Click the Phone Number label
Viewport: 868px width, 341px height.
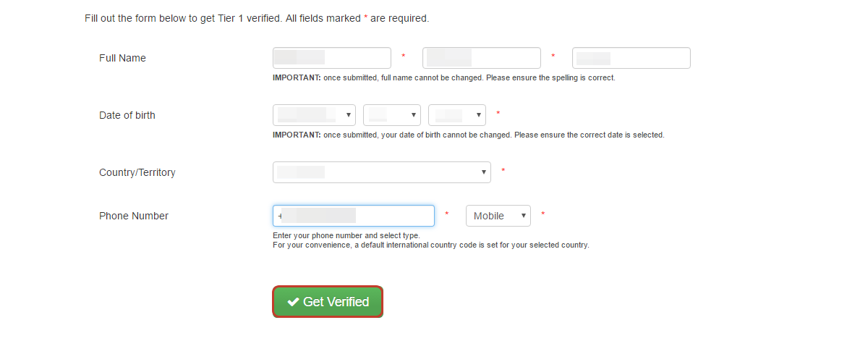tap(134, 216)
